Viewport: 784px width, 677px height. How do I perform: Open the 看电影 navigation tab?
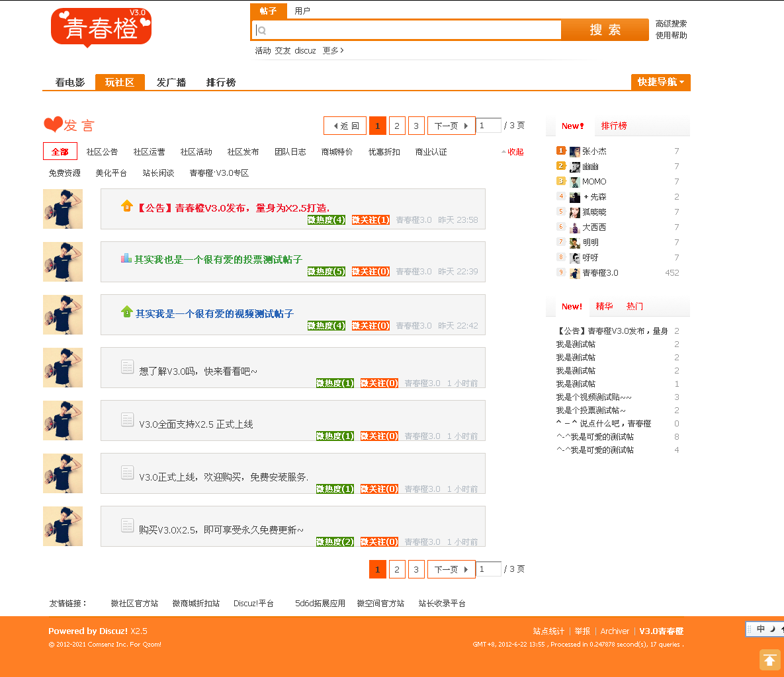coord(70,83)
